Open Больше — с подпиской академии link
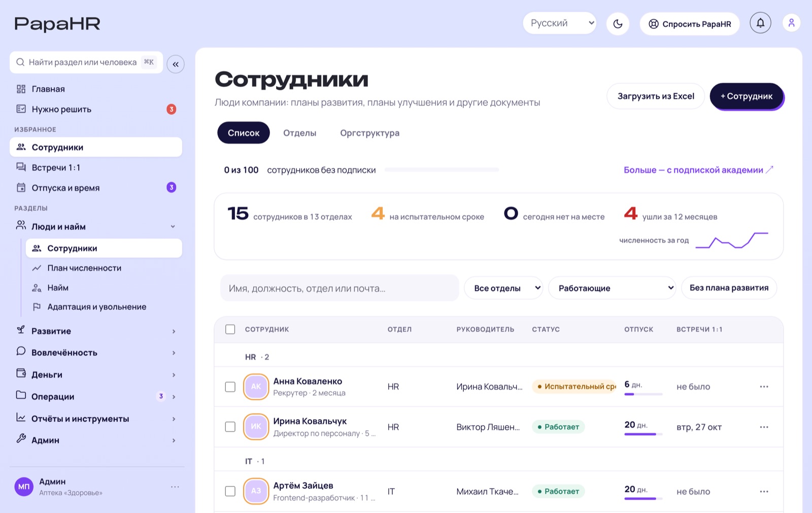 [x=698, y=170]
